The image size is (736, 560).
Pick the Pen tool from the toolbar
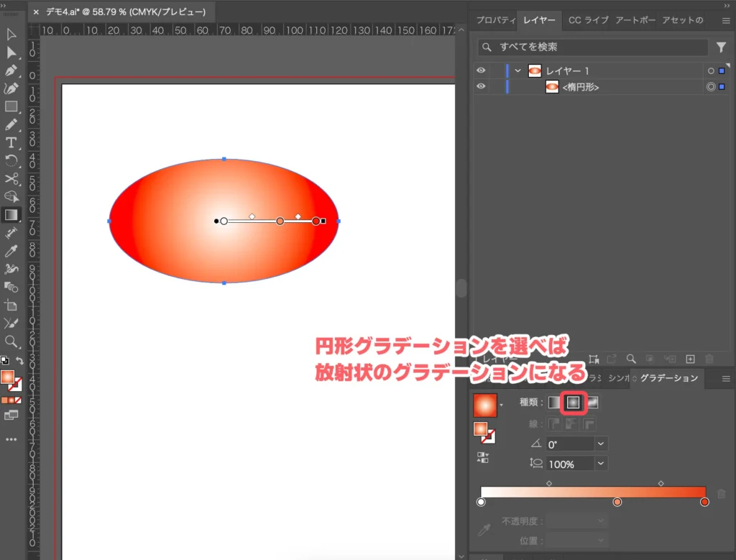10,70
